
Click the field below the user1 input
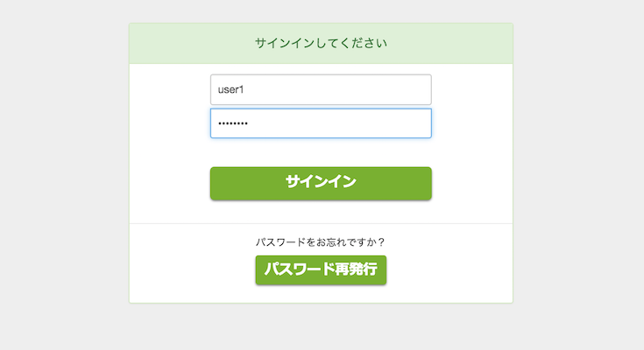(321, 123)
